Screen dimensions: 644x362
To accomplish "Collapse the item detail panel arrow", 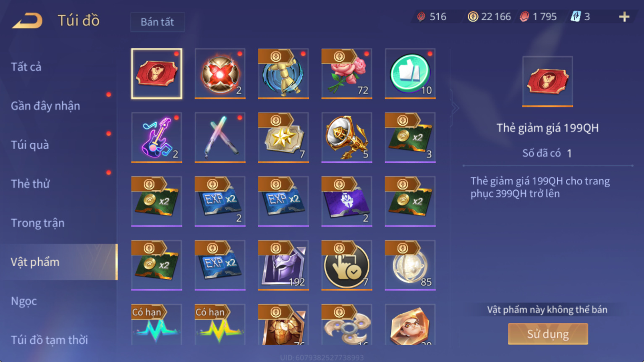I will coord(455,108).
